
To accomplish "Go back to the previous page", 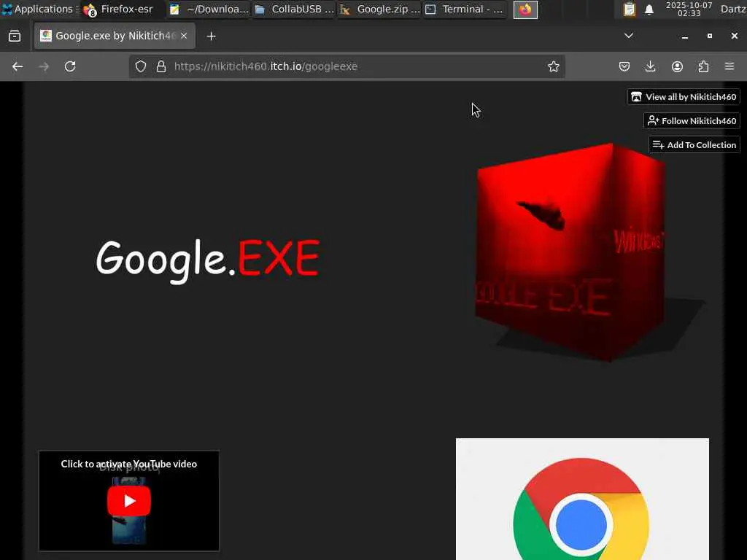I will tap(18, 66).
